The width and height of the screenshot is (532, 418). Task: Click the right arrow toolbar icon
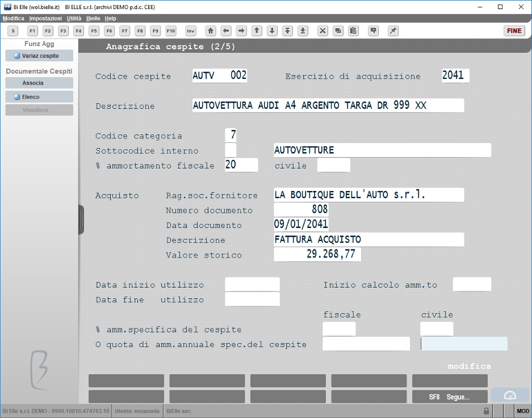pyautogui.click(x=241, y=31)
